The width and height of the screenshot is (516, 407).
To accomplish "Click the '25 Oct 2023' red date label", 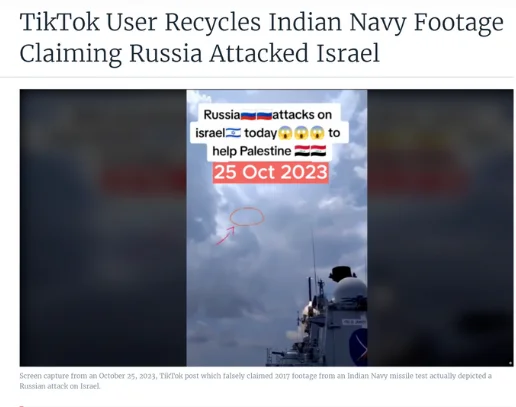I will (271, 173).
